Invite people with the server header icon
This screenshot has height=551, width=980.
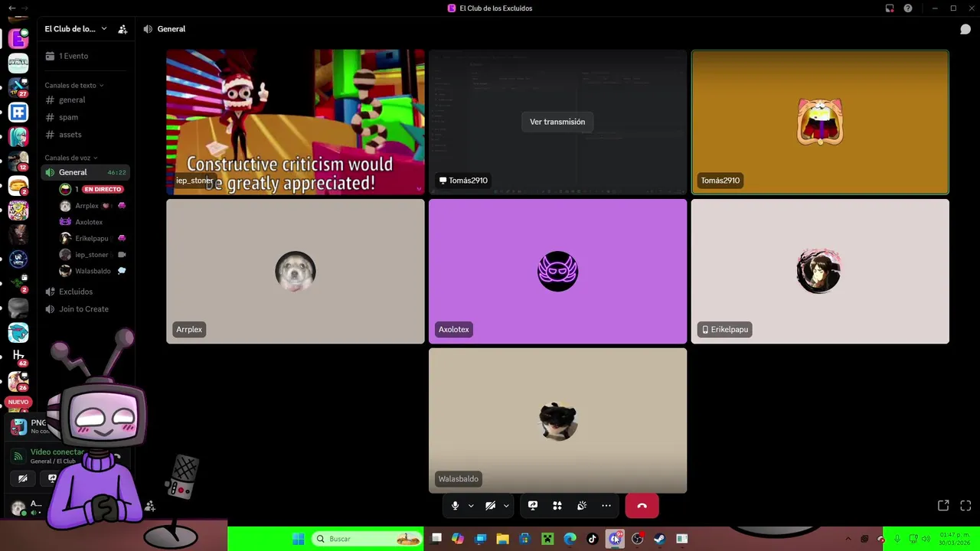pyautogui.click(x=122, y=29)
